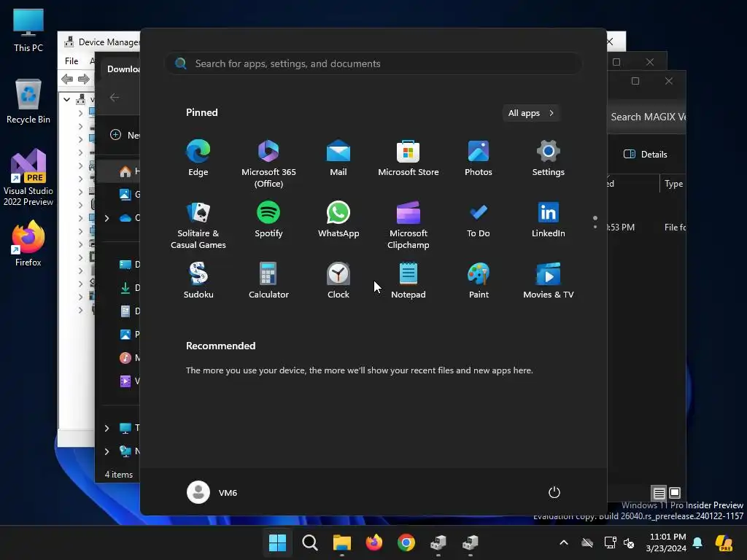Select the Recycle Bin desktop icon
The image size is (747, 560).
[x=28, y=101]
